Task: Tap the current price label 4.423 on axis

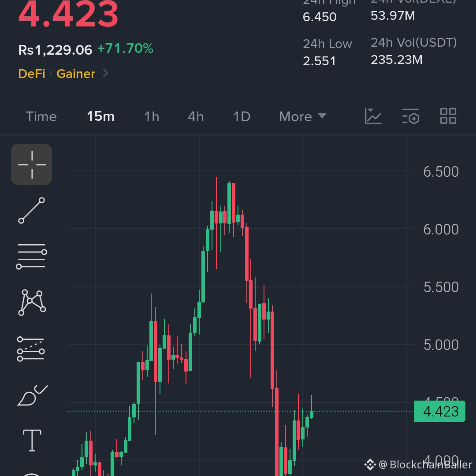Action: point(439,411)
